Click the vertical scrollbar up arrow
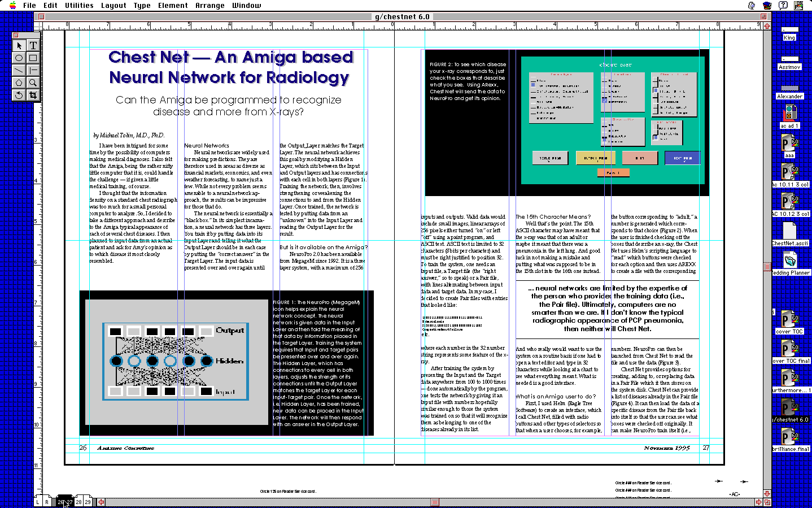The width and height of the screenshot is (812, 508). pyautogui.click(x=767, y=26)
